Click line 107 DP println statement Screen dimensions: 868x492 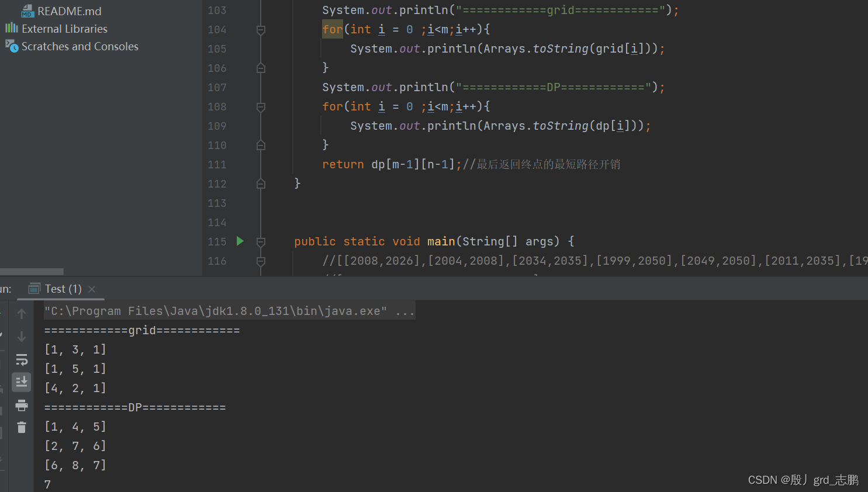coord(493,88)
